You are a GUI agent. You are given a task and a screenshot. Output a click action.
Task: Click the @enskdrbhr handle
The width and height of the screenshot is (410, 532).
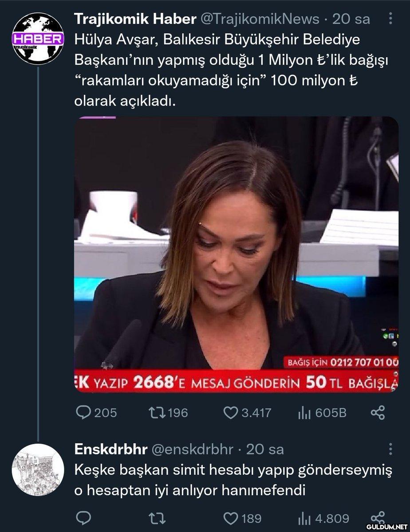click(x=192, y=450)
